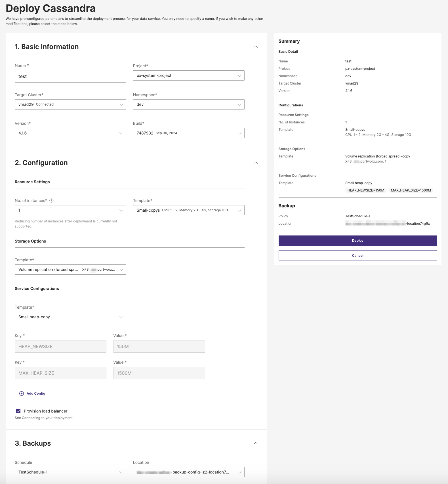Click the See Connecting to your deployment text
The image size is (448, 484).
[44, 418]
